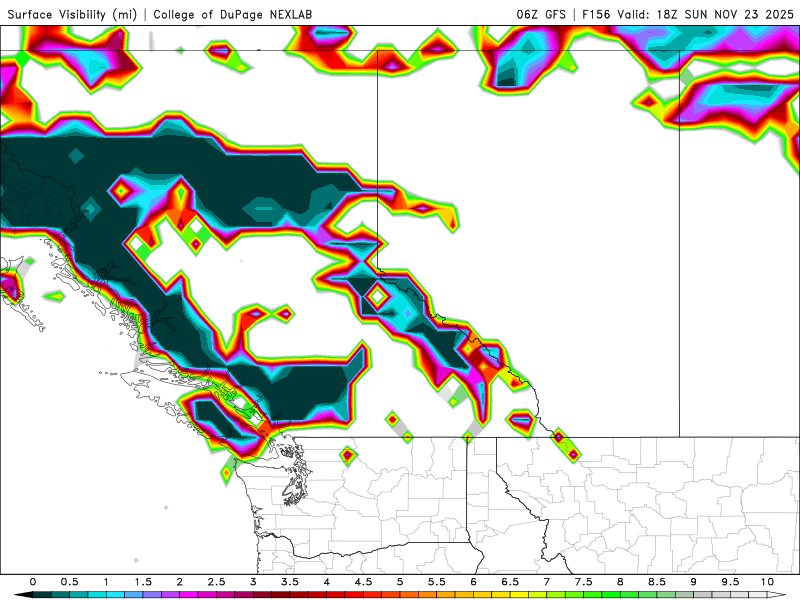
Task: Click the colorbar label "0.5"
Action: [69, 582]
